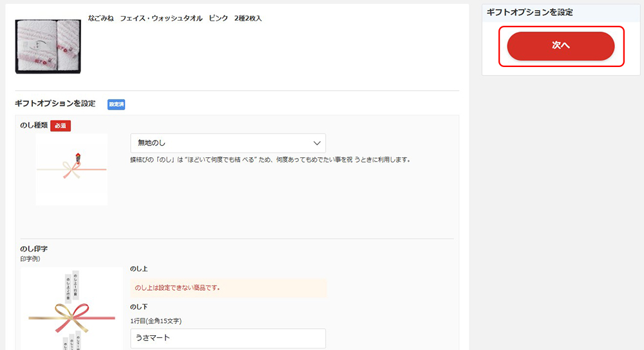Click the のし印字 heading
644x350 pixels.
click(x=34, y=249)
